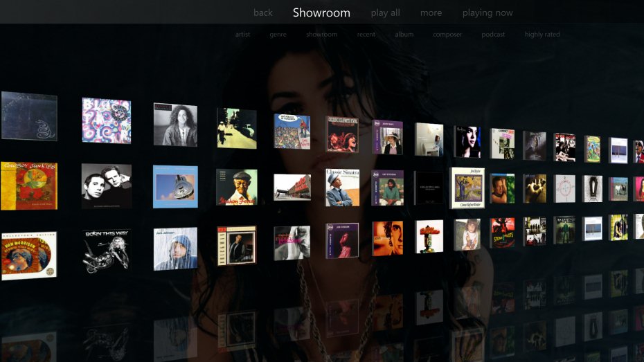Select the dark green standing figure cover
This screenshot has width=644, height=362.
click(565, 230)
